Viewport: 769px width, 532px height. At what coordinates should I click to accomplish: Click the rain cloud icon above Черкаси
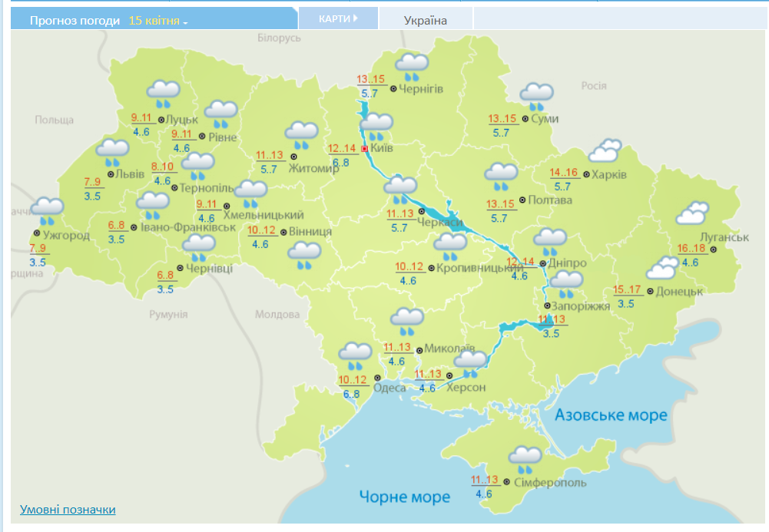pos(400,190)
